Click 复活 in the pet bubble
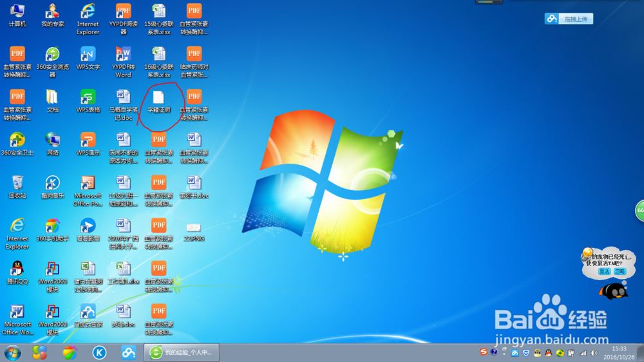This screenshot has height=362, width=644. [605, 271]
